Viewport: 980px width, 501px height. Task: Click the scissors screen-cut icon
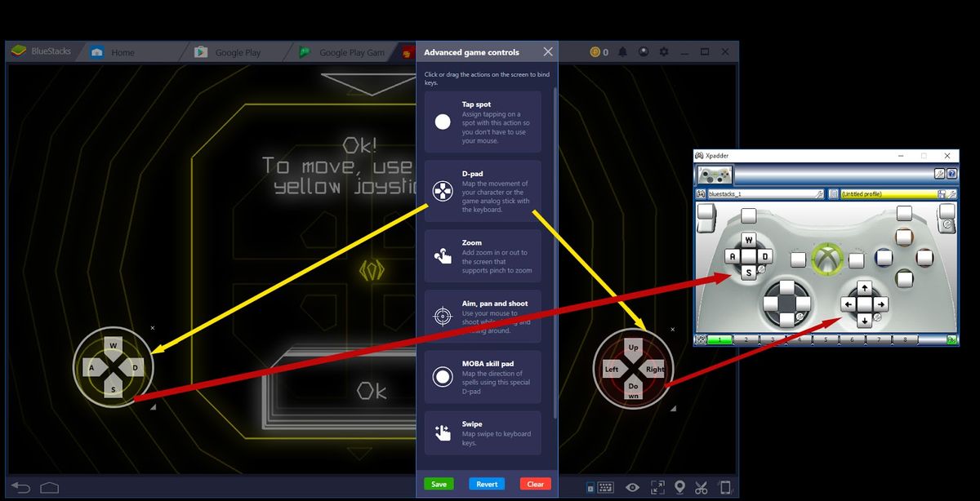(701, 487)
